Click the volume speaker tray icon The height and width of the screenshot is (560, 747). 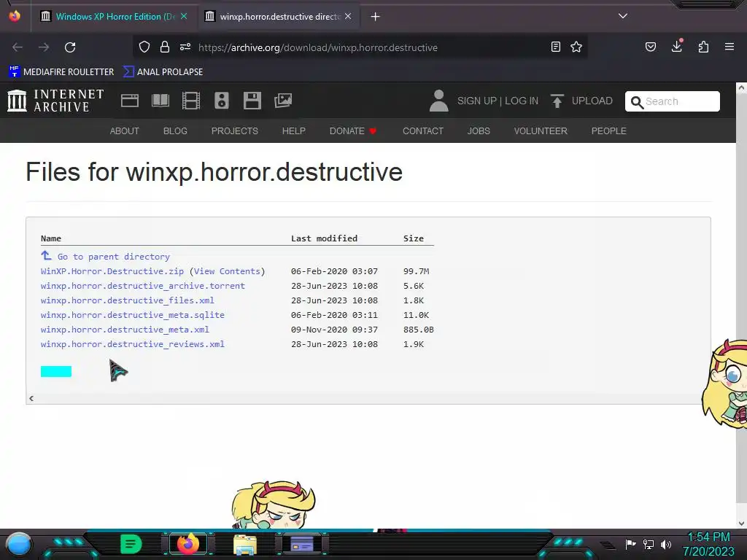click(x=666, y=544)
